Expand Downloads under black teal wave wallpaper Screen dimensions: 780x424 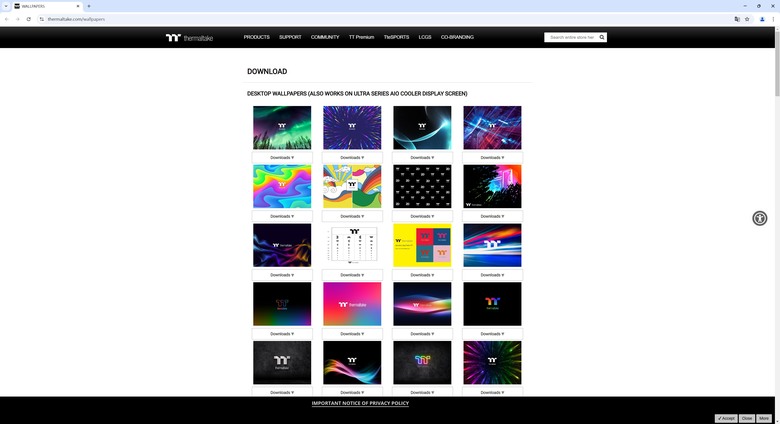[x=422, y=157]
